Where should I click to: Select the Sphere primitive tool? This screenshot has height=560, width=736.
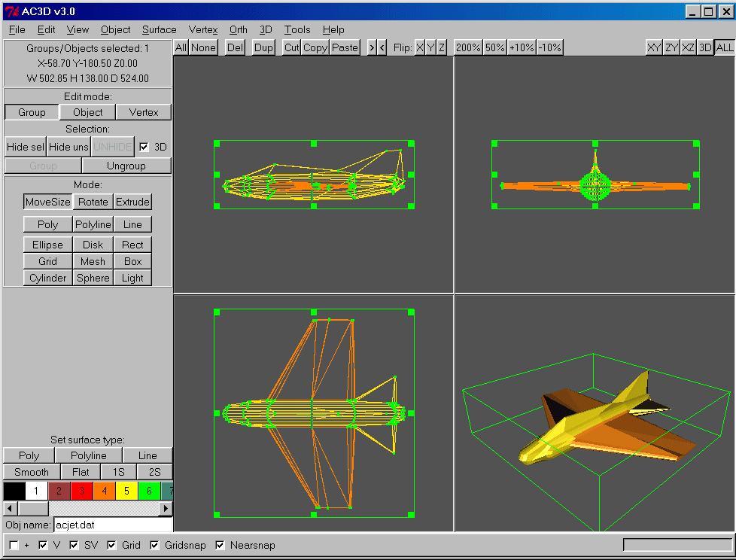click(x=93, y=278)
